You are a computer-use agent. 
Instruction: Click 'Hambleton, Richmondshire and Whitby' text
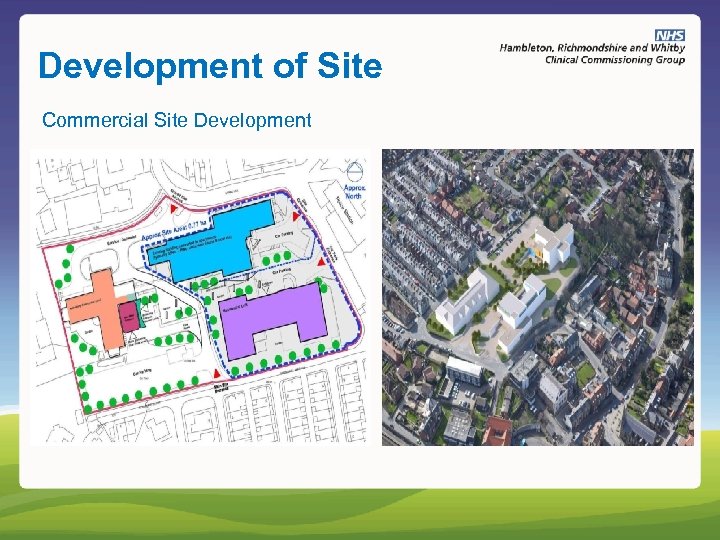pos(592,48)
